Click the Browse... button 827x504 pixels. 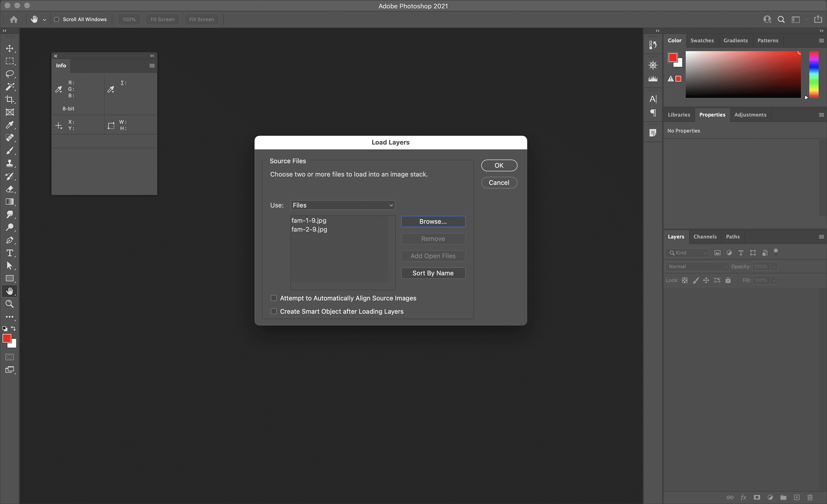pos(433,221)
